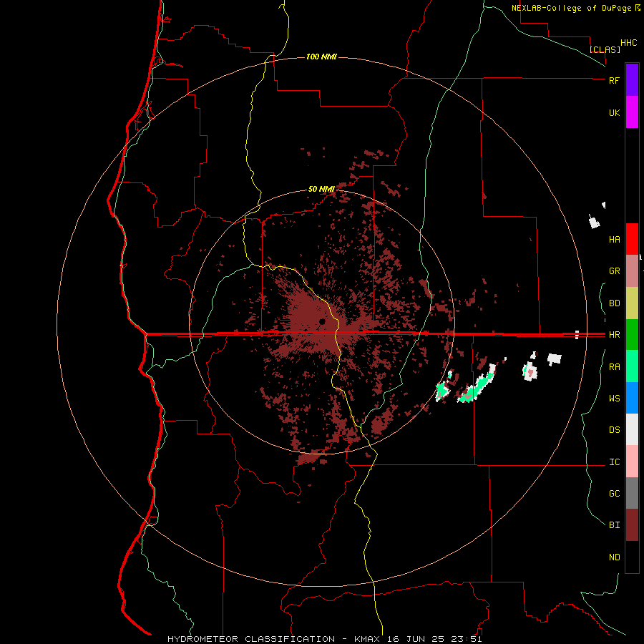Click the magenta UK color swatch
Screen dimensions: 644x644
[632, 112]
